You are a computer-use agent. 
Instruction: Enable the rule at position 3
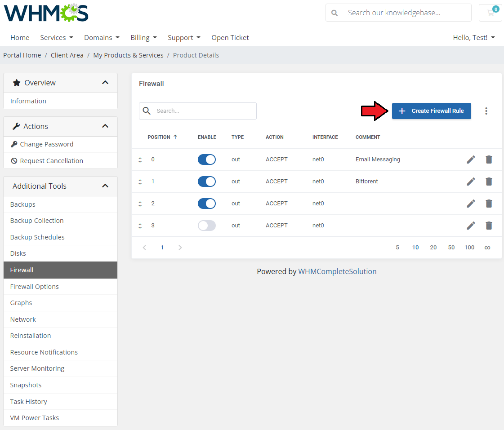pos(207,226)
